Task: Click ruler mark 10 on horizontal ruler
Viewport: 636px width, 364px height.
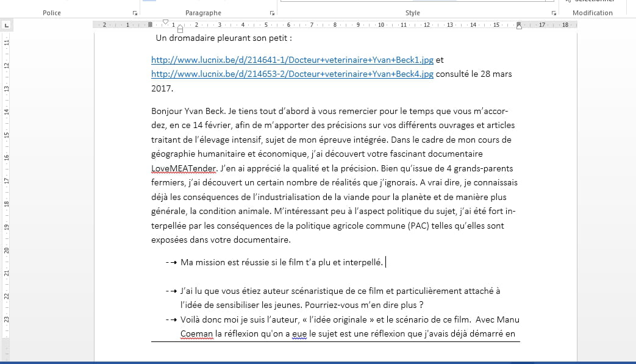Action: 381,25
